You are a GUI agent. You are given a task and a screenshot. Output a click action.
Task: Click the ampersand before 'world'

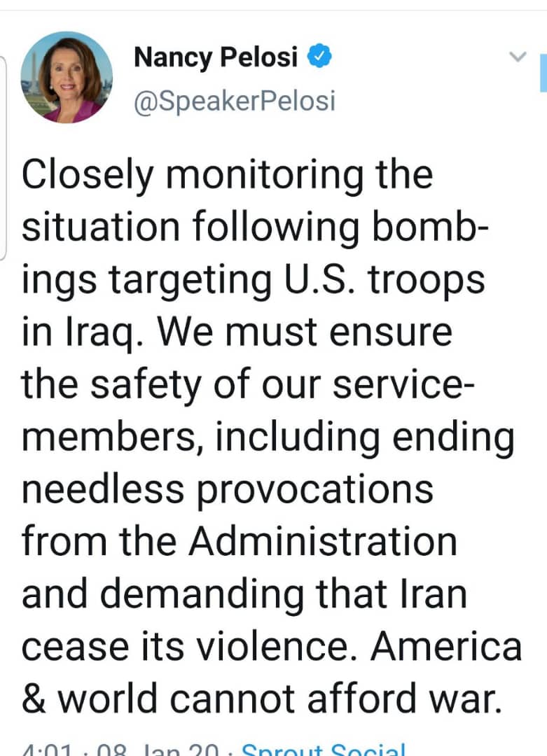[x=34, y=699]
